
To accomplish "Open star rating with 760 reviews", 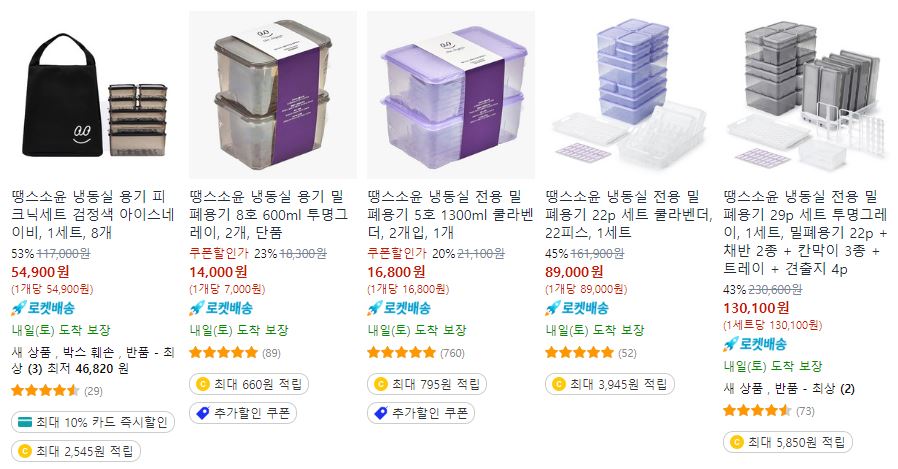I will (x=416, y=353).
